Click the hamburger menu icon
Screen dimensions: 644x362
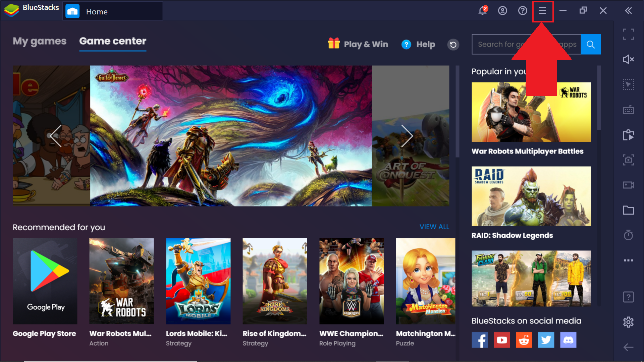[542, 11]
